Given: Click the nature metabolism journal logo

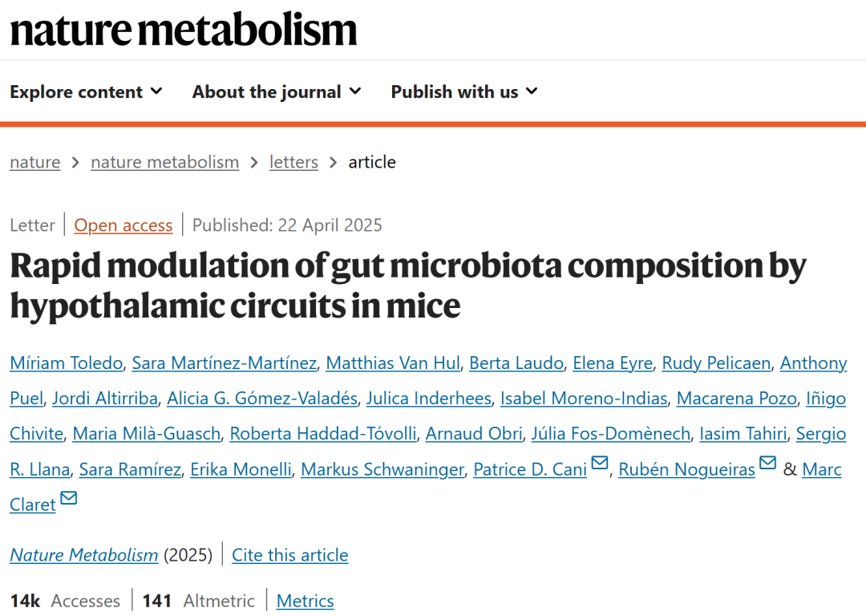Looking at the screenshot, I should pos(183,29).
